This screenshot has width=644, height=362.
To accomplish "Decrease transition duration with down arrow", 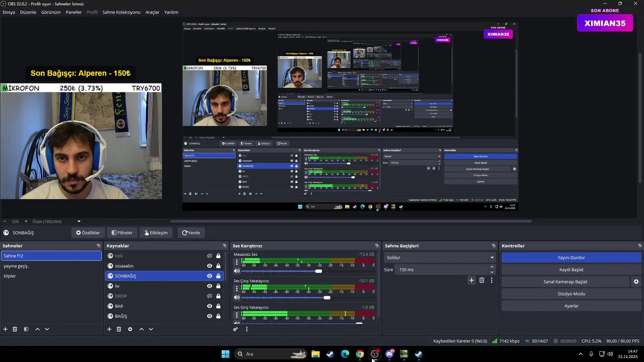I will click(x=492, y=273).
